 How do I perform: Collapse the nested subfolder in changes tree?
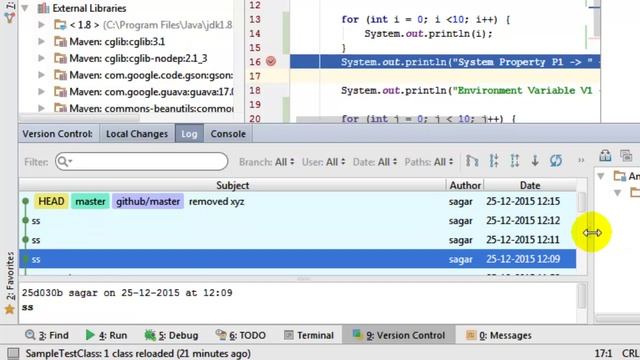618,192
